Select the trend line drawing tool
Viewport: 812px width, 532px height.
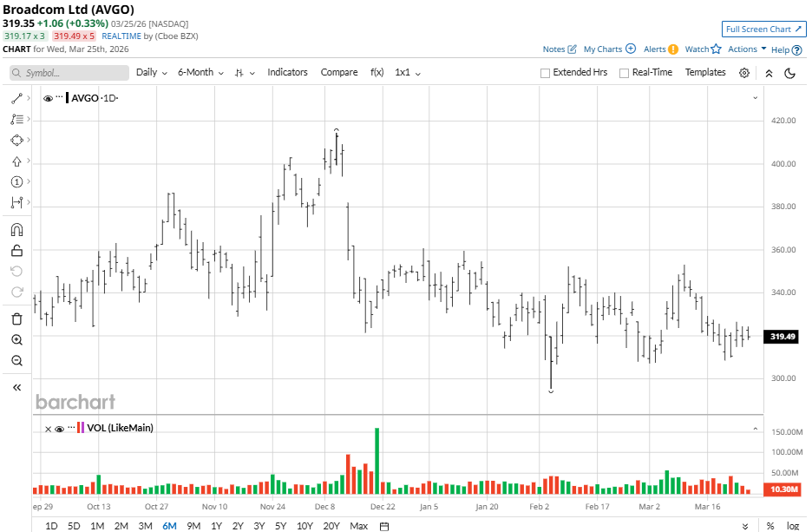[16, 98]
